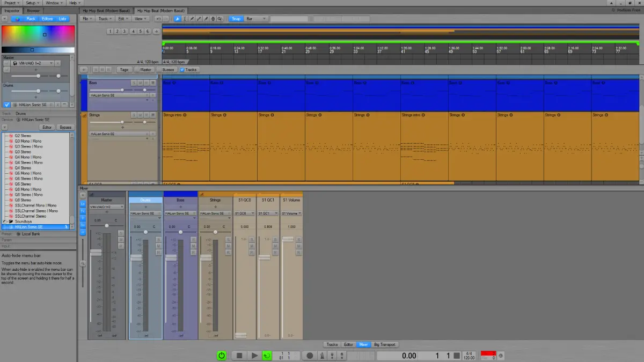The width and height of the screenshot is (644, 362).
Task: Adjust the Master strip volume fader
Action: 96,253
